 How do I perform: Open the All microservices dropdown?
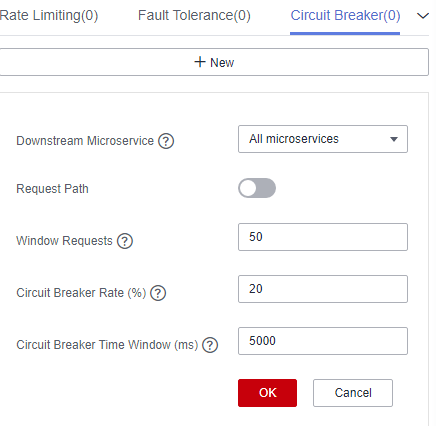pos(323,139)
